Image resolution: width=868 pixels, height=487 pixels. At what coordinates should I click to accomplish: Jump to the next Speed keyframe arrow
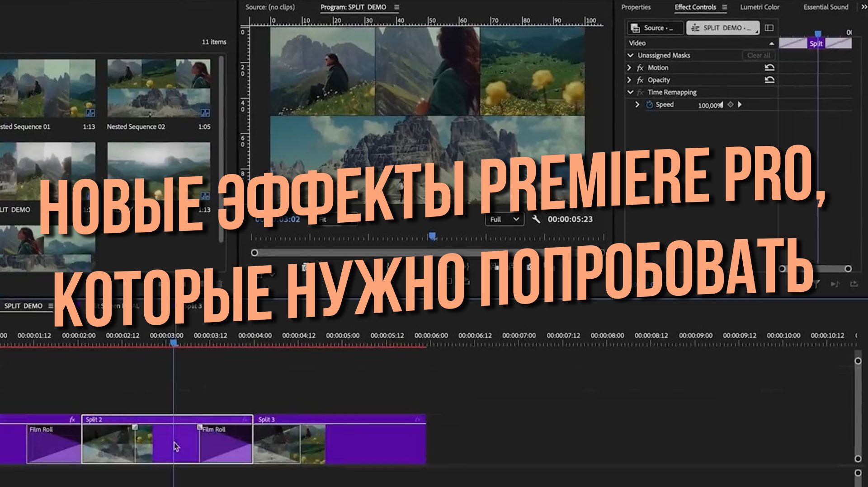click(740, 105)
